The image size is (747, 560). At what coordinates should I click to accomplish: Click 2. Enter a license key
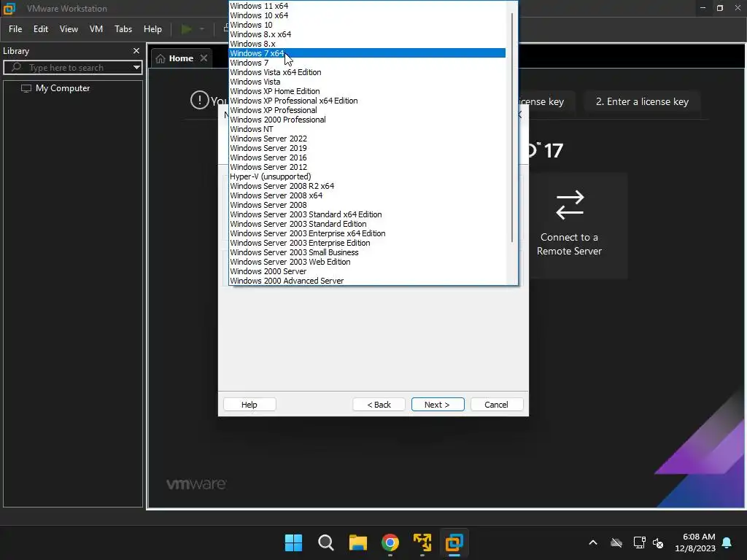point(642,101)
